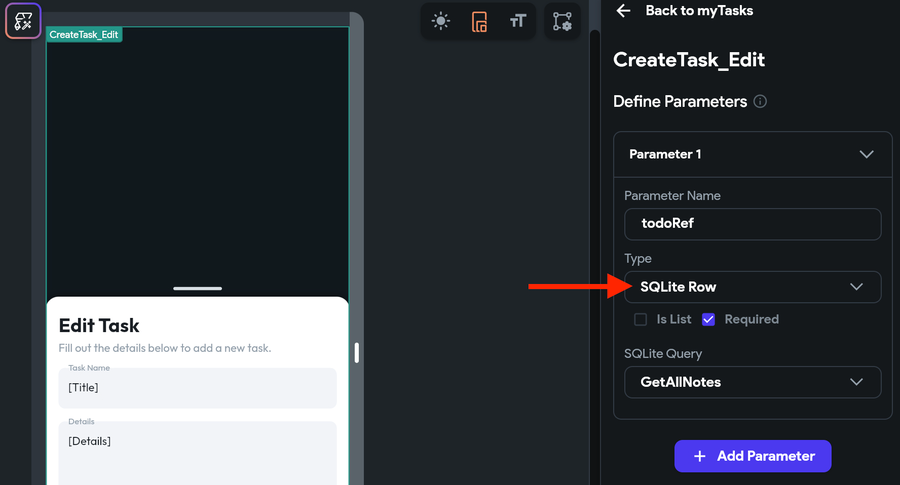Go back to myTasks
The height and width of the screenshot is (485, 900).
click(x=699, y=10)
